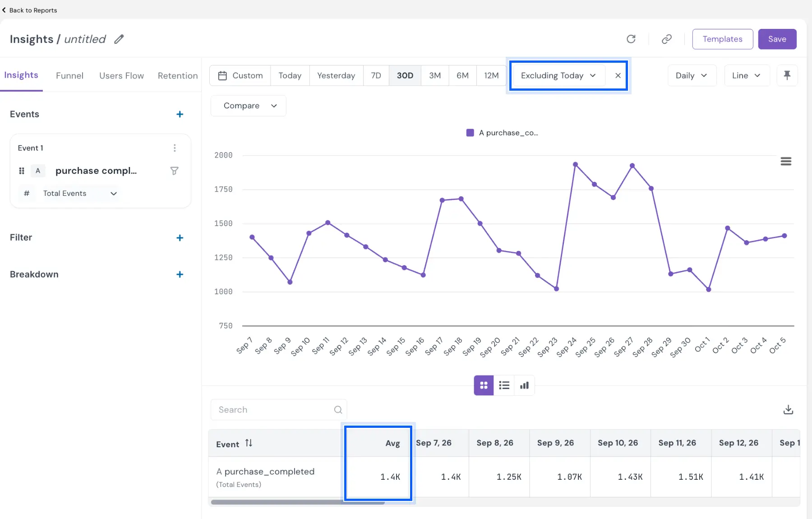This screenshot has width=812, height=519.
Task: Click the pencil icon to rename untitled report
Action: point(119,39)
